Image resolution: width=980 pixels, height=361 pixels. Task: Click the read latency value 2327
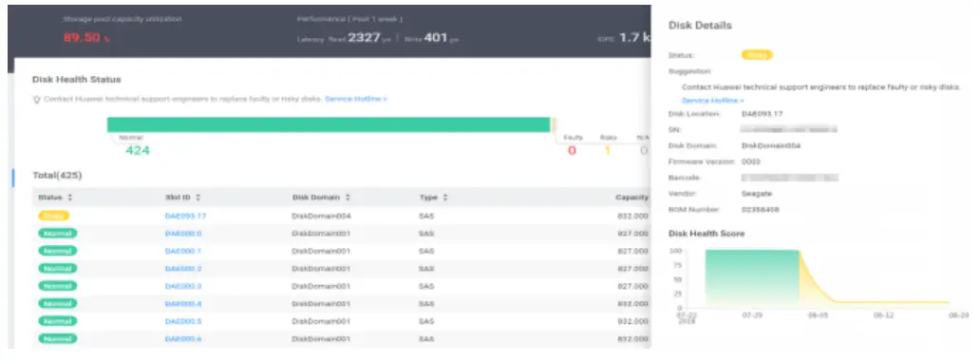365,38
